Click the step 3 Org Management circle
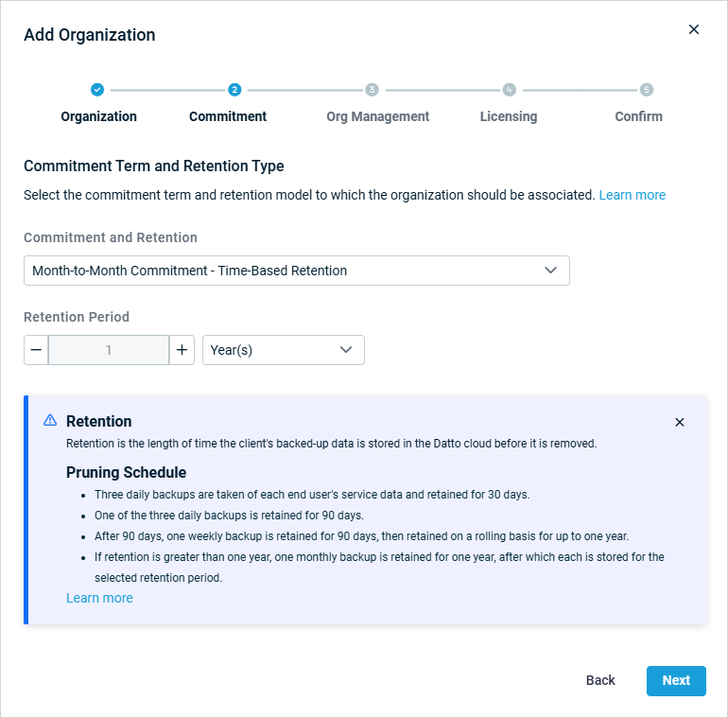 pyautogui.click(x=372, y=90)
